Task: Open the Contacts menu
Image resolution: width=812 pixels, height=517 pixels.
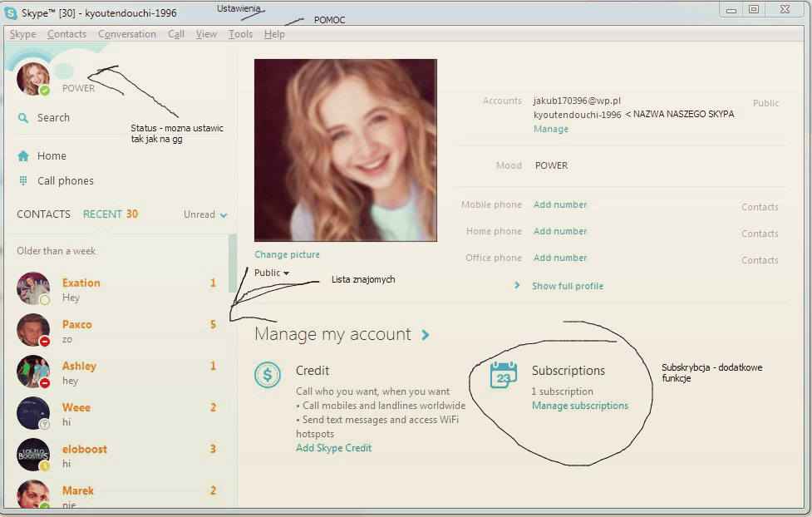Action: coord(66,34)
